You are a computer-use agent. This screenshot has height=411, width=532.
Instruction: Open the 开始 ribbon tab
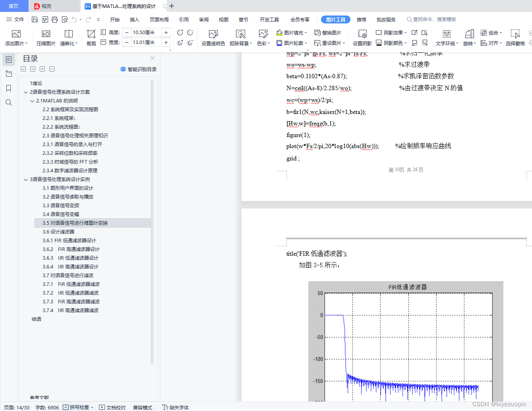[x=115, y=19]
